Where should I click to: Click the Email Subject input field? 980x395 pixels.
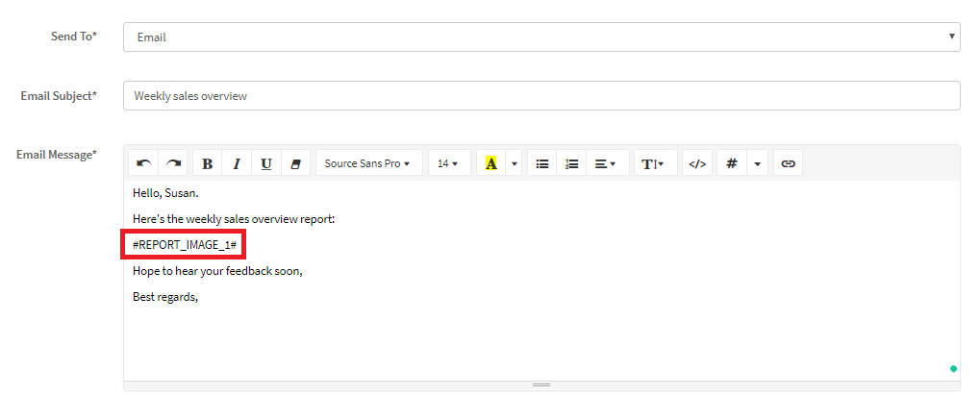[x=541, y=96]
